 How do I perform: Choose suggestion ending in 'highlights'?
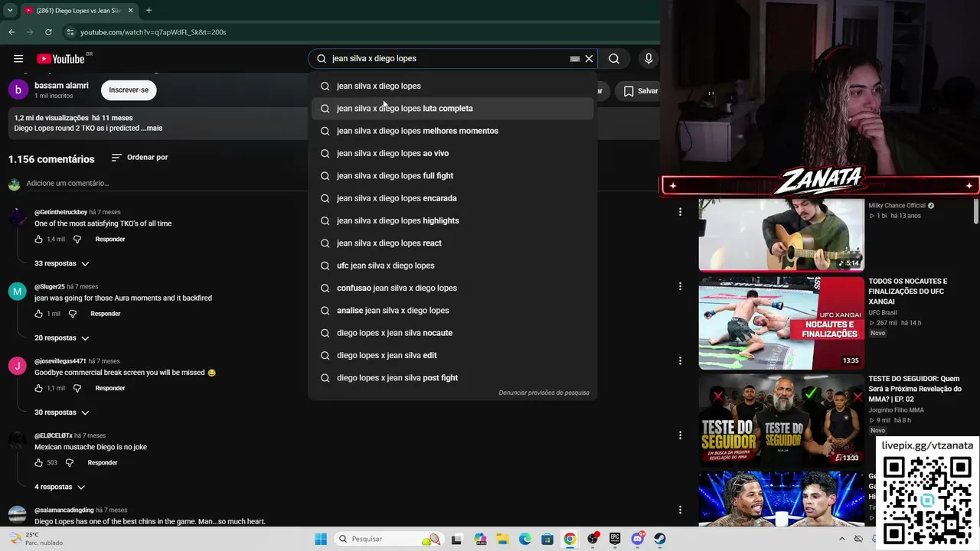pyautogui.click(x=452, y=220)
